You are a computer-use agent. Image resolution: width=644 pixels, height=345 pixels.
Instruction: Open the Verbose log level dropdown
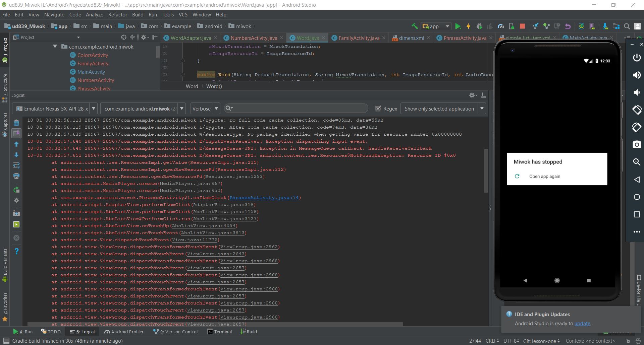[x=205, y=109]
